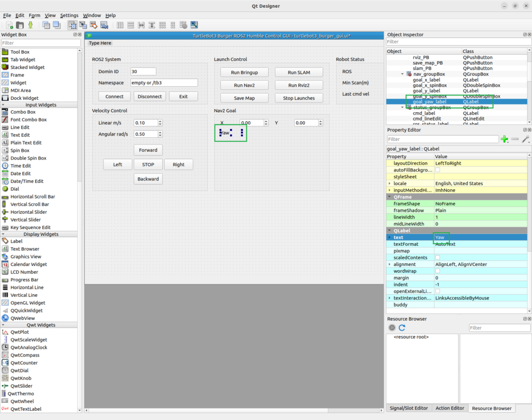Click the Break Layout toolbar icon
This screenshot has width=532, height=420.
click(183, 25)
